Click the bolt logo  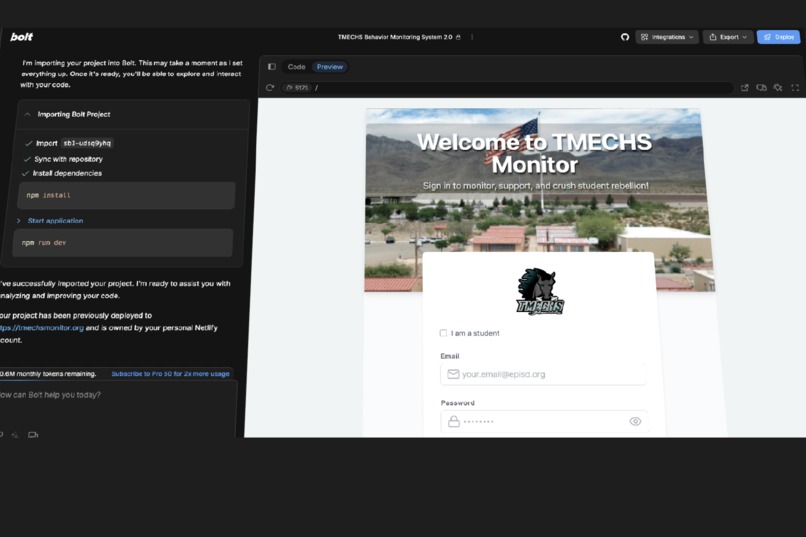tap(22, 36)
